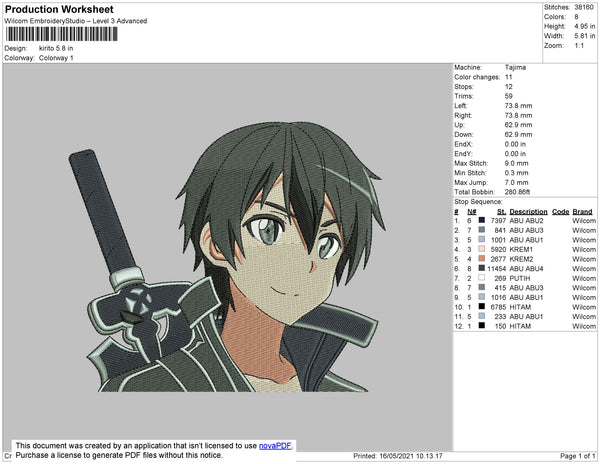This screenshot has width=600, height=464.
Task: Click the Zoom value 1:1
Action: pyautogui.click(x=579, y=46)
